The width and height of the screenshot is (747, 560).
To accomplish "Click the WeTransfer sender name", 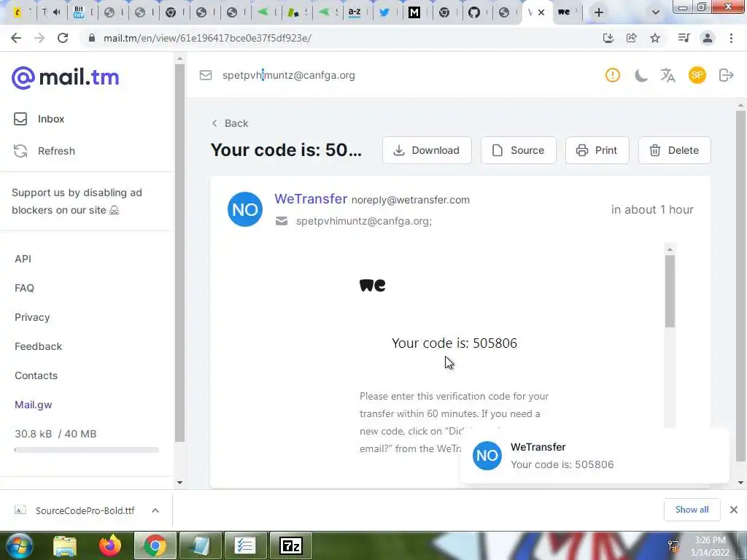I will click(x=311, y=199).
